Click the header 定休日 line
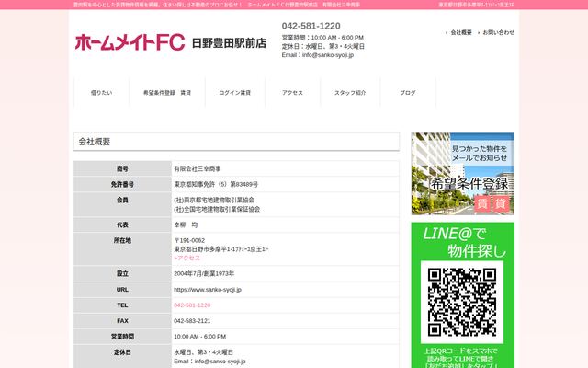This screenshot has height=368, width=588. [x=323, y=46]
